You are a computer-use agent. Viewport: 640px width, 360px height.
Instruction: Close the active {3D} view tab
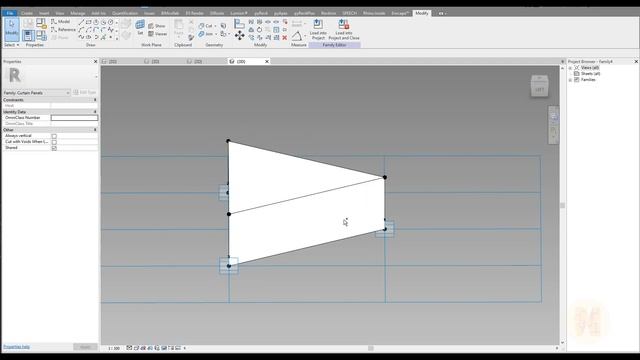267,62
